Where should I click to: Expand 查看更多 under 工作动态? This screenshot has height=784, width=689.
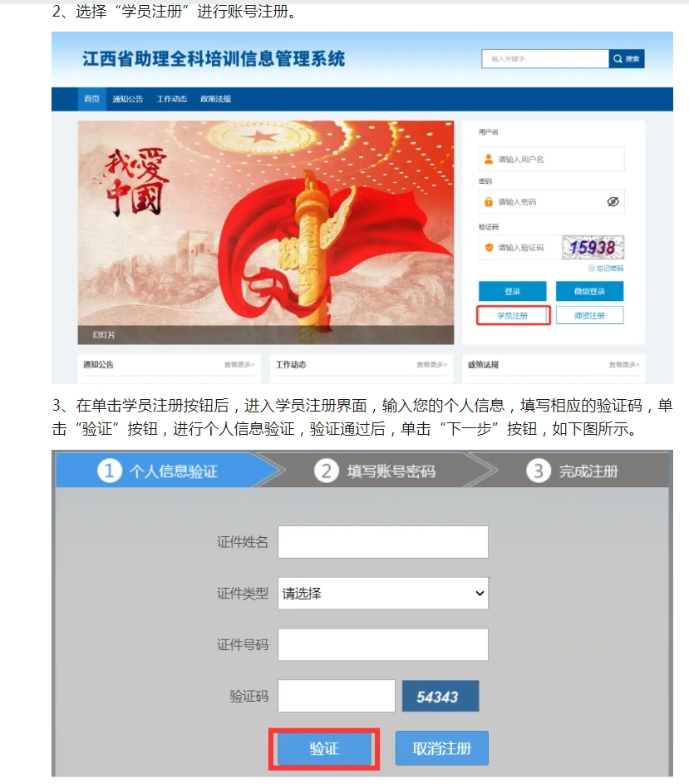[x=431, y=364]
